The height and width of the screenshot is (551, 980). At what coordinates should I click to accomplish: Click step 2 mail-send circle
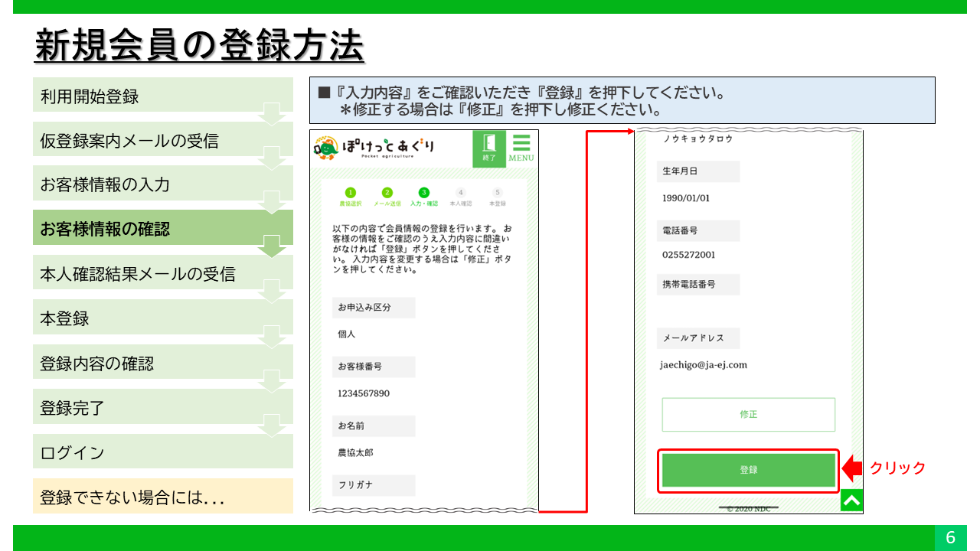point(387,193)
